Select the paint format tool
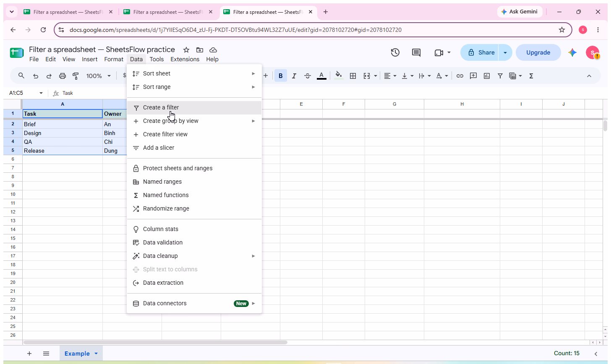Screen dimensions: 611x364 coord(76,76)
